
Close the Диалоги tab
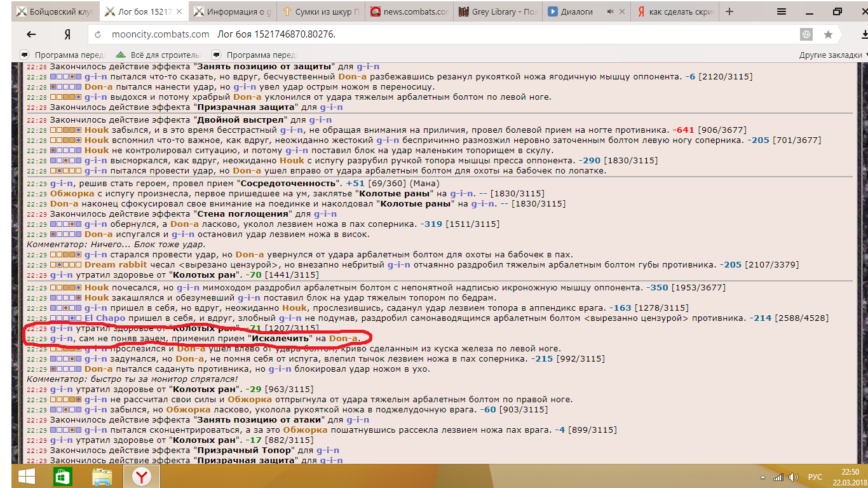(621, 11)
